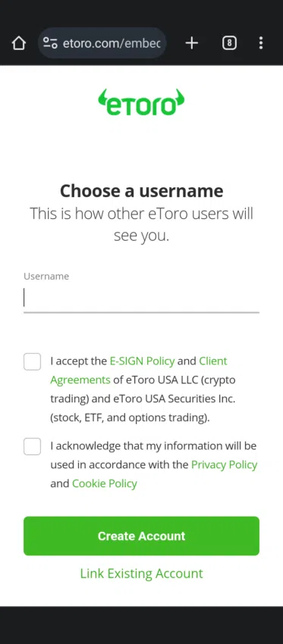Open site information icon in address bar

click(x=50, y=42)
